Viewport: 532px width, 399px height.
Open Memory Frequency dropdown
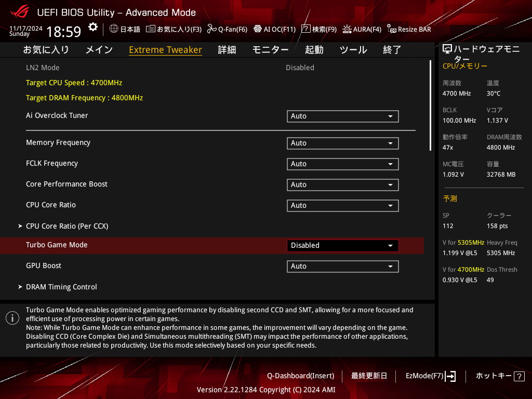tap(343, 143)
